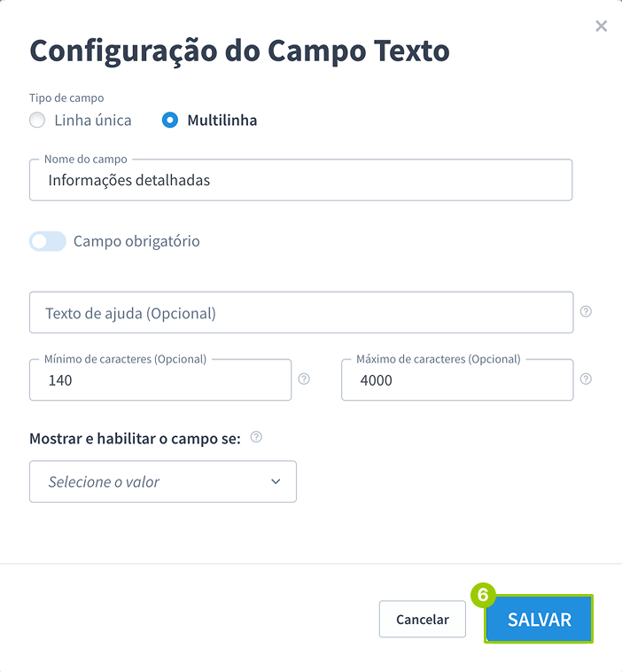Click help icon beside Texto de ajuda
622x672 pixels.
(586, 312)
